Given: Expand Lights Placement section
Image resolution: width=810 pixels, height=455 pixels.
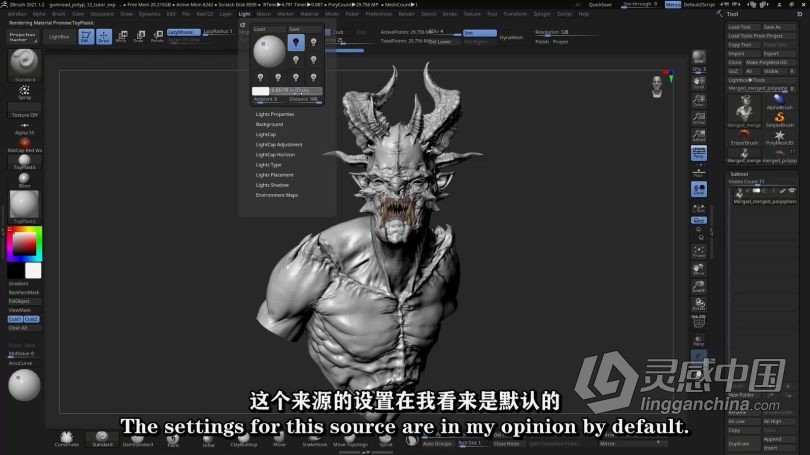Looking at the screenshot, I should [274, 175].
